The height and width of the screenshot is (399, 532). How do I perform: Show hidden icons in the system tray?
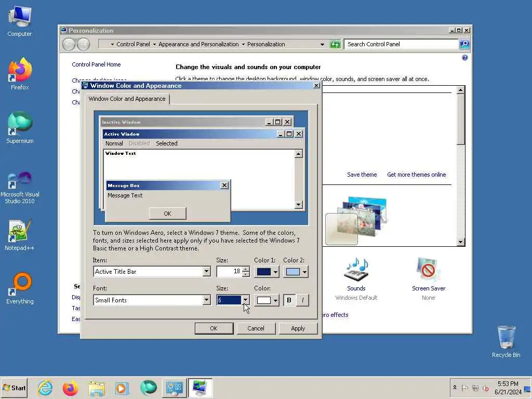pos(455,388)
